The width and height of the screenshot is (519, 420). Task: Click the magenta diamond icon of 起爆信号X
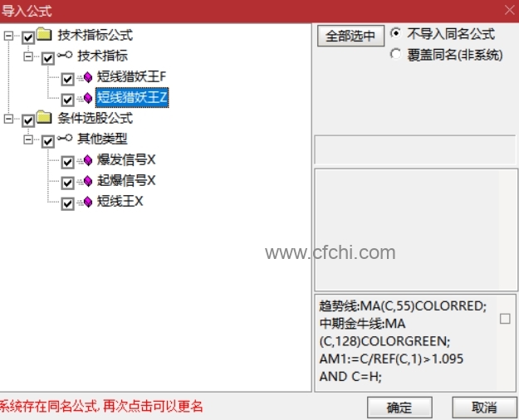click(x=88, y=181)
